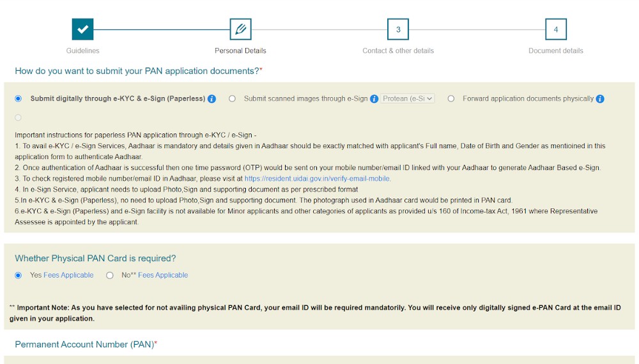Image resolution: width=639 pixels, height=364 pixels.
Task: Show info for forwarding documents physically
Action: (600, 99)
